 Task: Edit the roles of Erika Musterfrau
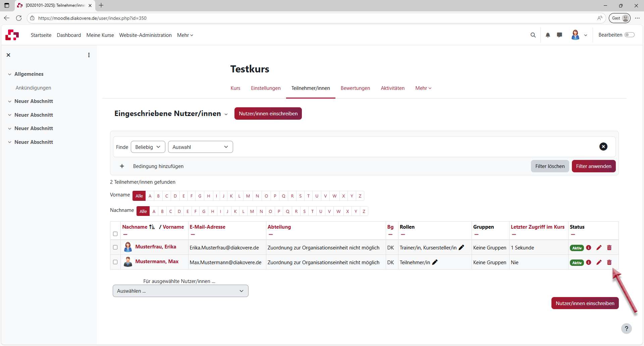tap(462, 247)
